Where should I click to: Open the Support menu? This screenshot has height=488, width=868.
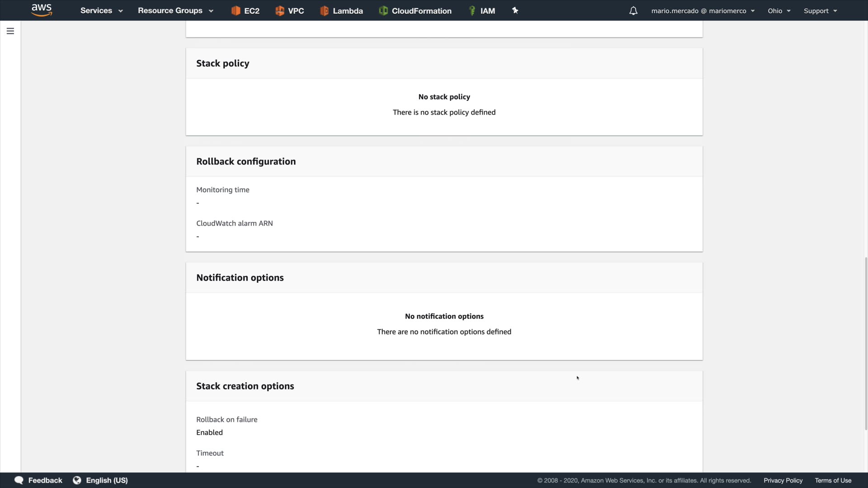click(820, 11)
